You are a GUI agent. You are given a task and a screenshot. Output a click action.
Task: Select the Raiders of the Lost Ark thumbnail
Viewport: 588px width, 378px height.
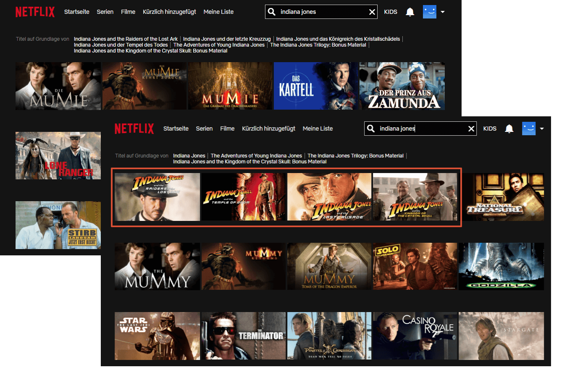(157, 197)
